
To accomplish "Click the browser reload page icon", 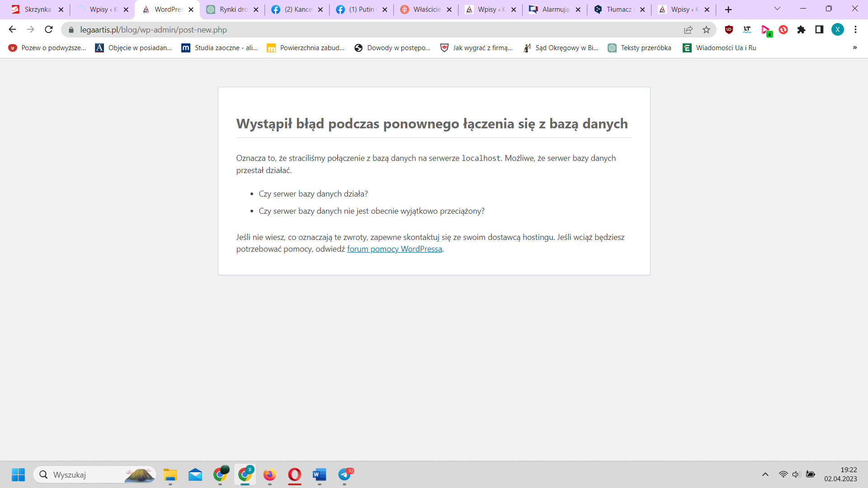I will (49, 30).
